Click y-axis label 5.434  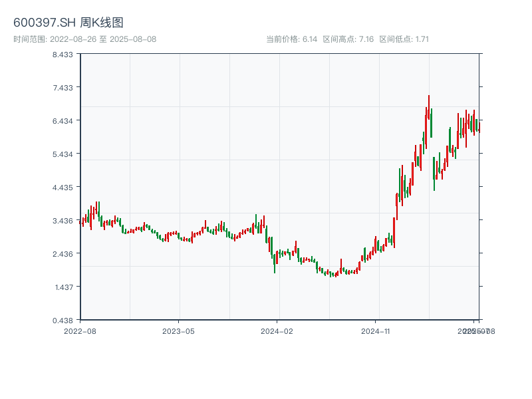(63, 154)
